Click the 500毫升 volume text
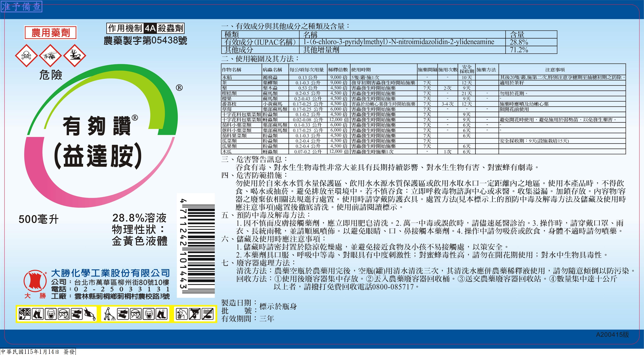 pyautogui.click(x=39, y=219)
